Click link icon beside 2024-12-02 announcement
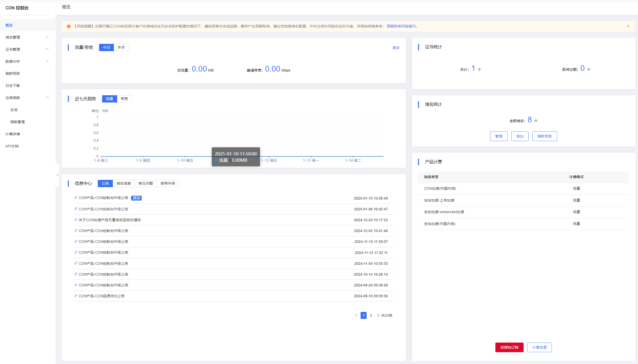 [76, 230]
